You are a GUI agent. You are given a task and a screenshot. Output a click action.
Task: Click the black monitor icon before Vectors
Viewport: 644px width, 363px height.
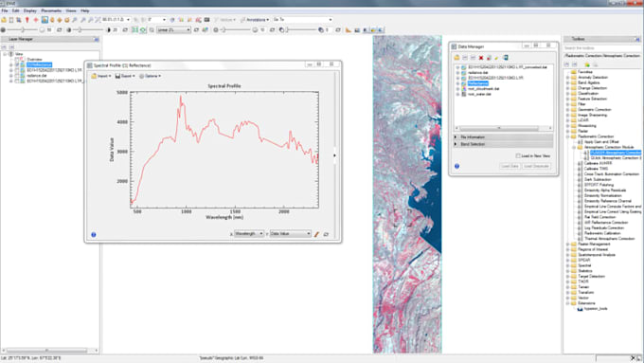pos(207,20)
